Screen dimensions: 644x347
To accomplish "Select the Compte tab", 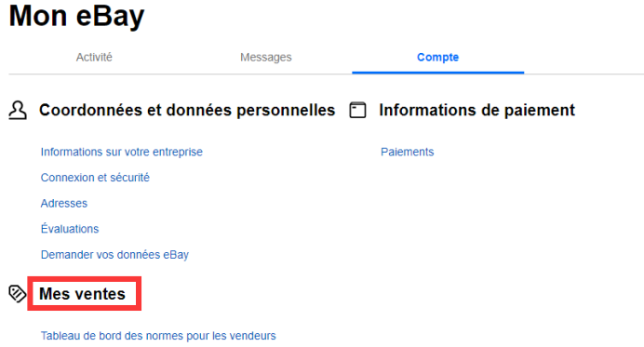I will tap(437, 57).
